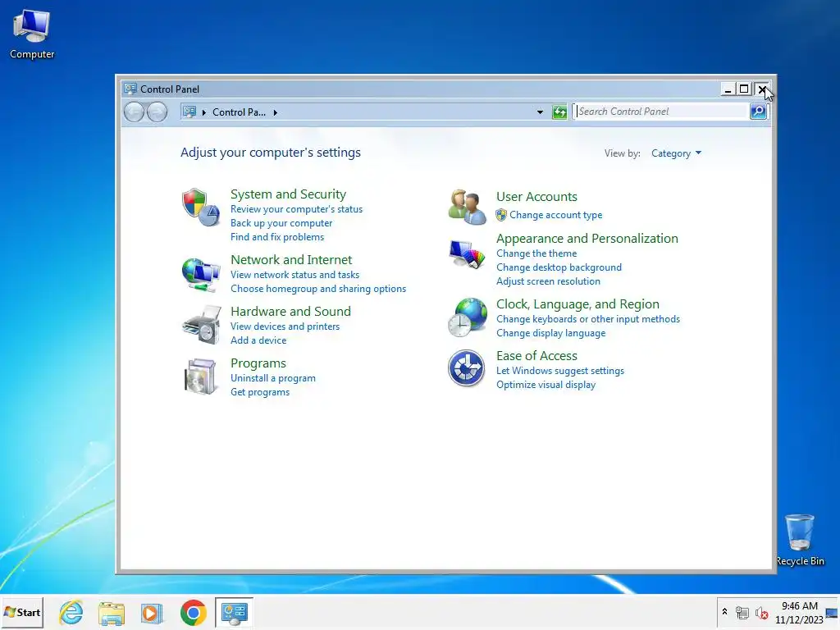This screenshot has width=840, height=630.
Task: Click the Control Panel address bar icon
Action: pyautogui.click(x=189, y=112)
